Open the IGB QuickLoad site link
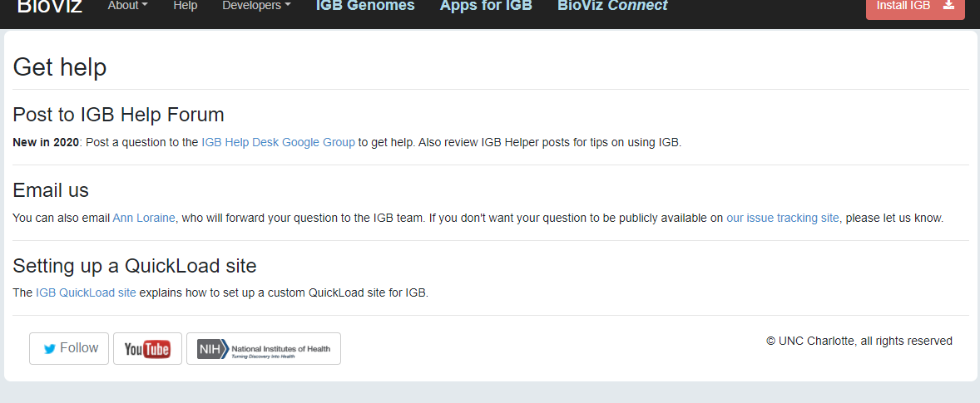 click(x=86, y=292)
